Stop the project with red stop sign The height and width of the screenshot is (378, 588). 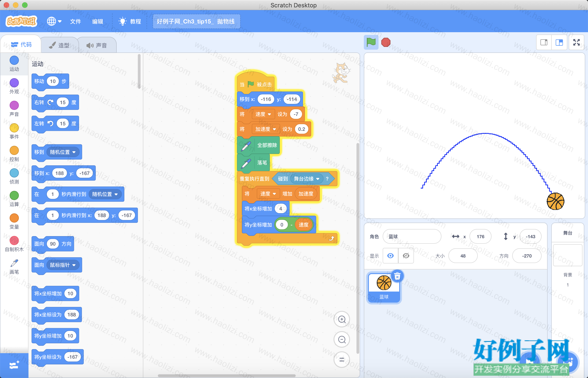[x=386, y=42]
